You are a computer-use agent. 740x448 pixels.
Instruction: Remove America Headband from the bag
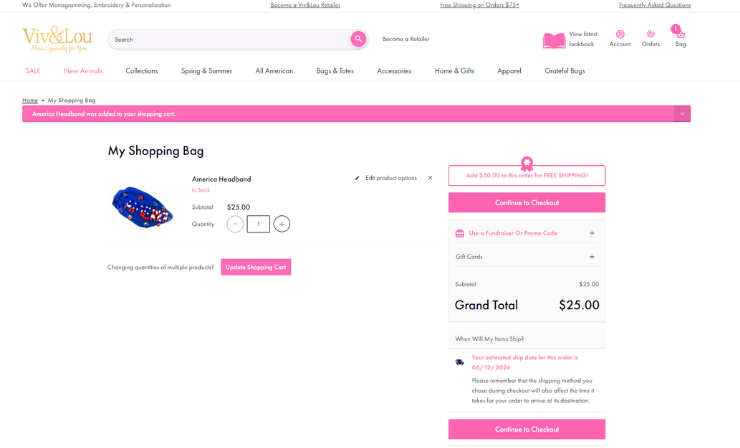coord(430,178)
